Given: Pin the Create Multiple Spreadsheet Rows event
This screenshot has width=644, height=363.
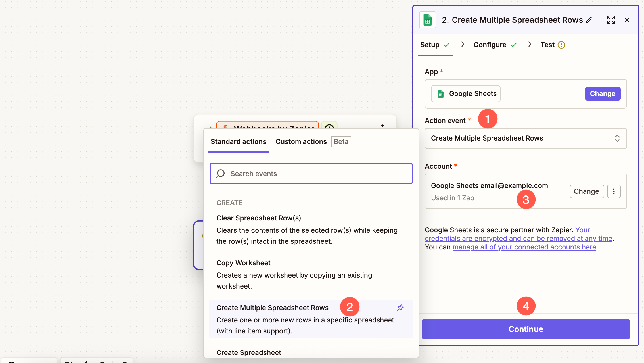Looking at the screenshot, I should (x=400, y=308).
